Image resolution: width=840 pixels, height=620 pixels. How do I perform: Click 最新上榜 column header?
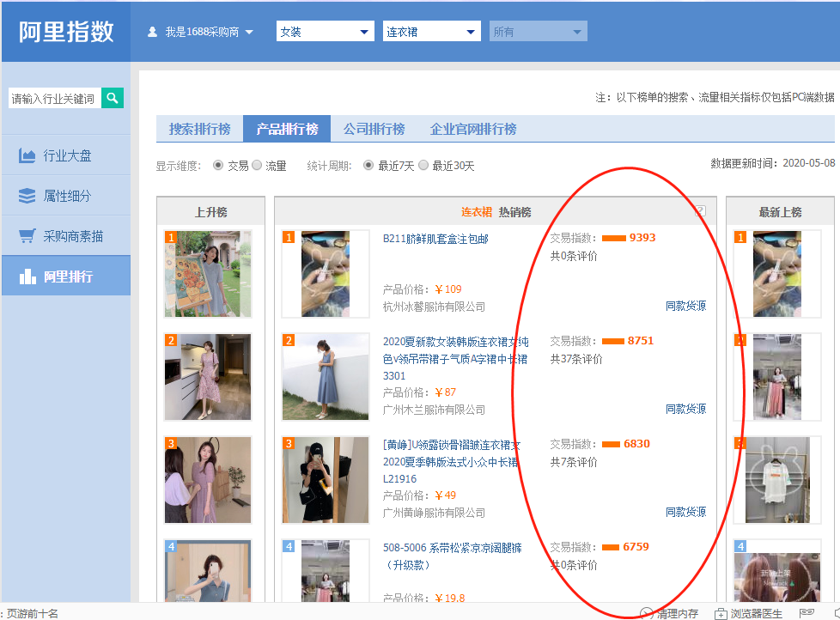click(x=780, y=212)
